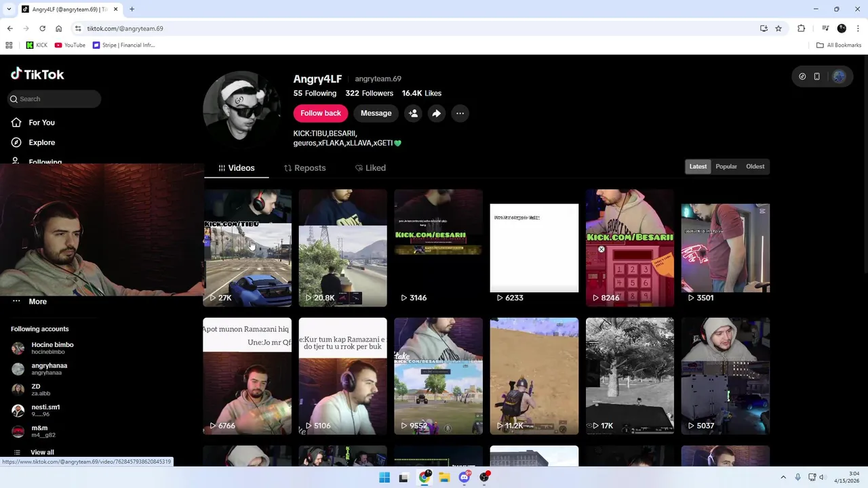The width and height of the screenshot is (868, 488).
Task: Open your account avatar in top pill
Action: 839,77
